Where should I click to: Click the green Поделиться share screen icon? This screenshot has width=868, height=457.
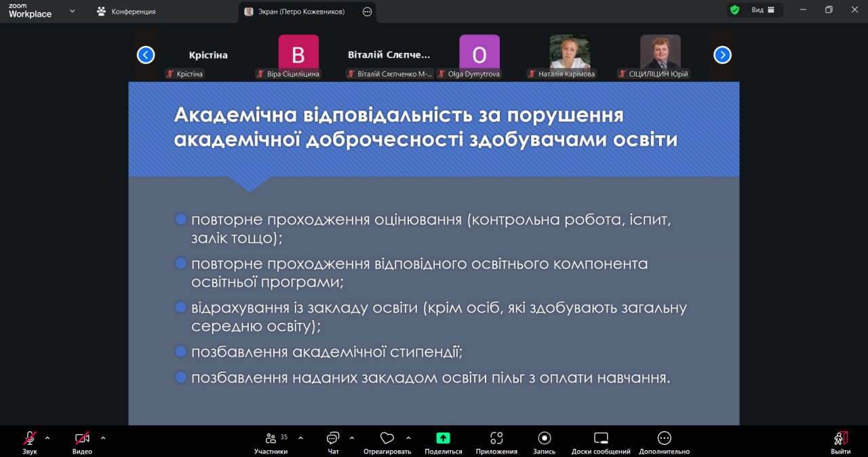(x=443, y=438)
